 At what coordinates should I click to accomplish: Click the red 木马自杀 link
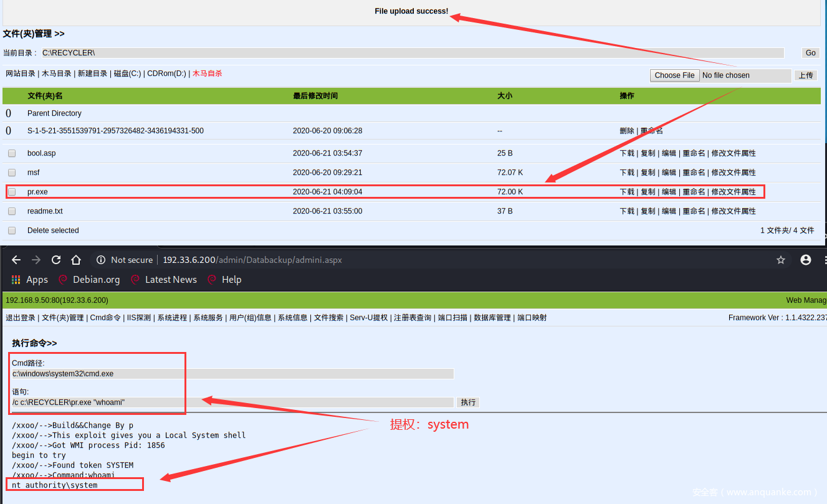click(x=207, y=74)
